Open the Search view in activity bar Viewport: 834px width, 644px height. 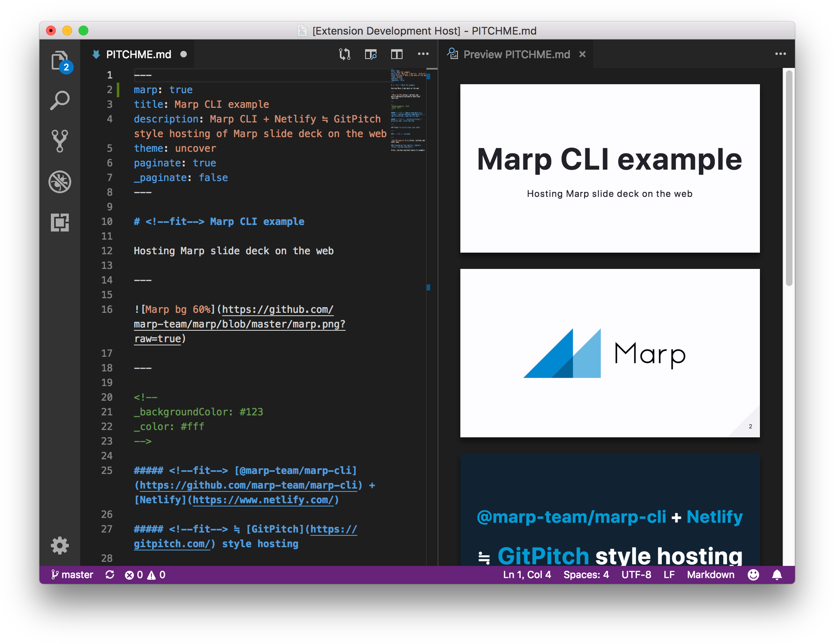point(60,100)
